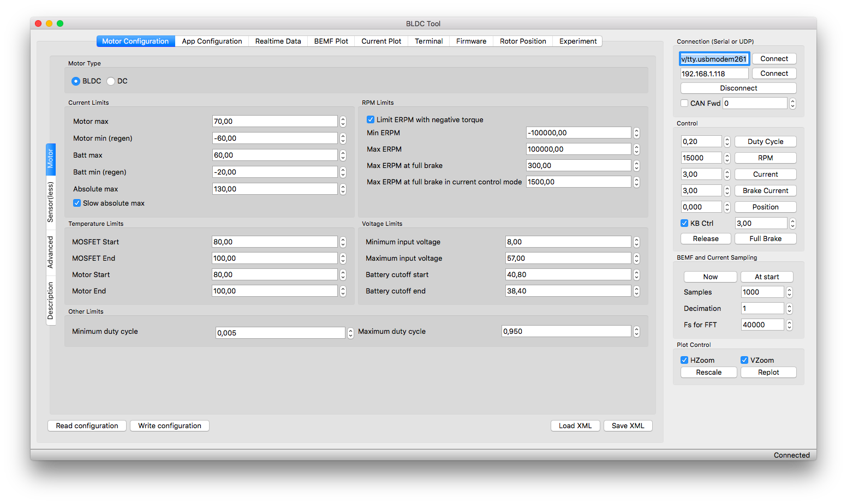Click the Replot button
Image resolution: width=847 pixels, height=504 pixels.
pos(768,373)
